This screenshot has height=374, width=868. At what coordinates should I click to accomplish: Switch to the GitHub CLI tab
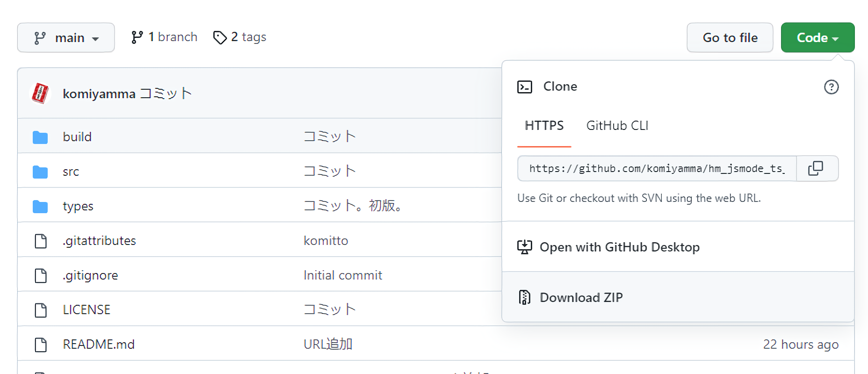[x=617, y=126]
